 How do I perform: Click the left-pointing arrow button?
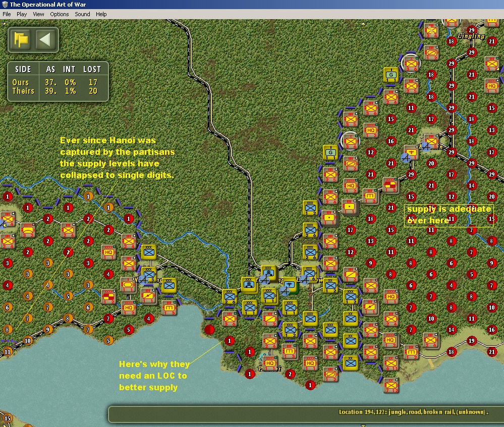point(45,40)
